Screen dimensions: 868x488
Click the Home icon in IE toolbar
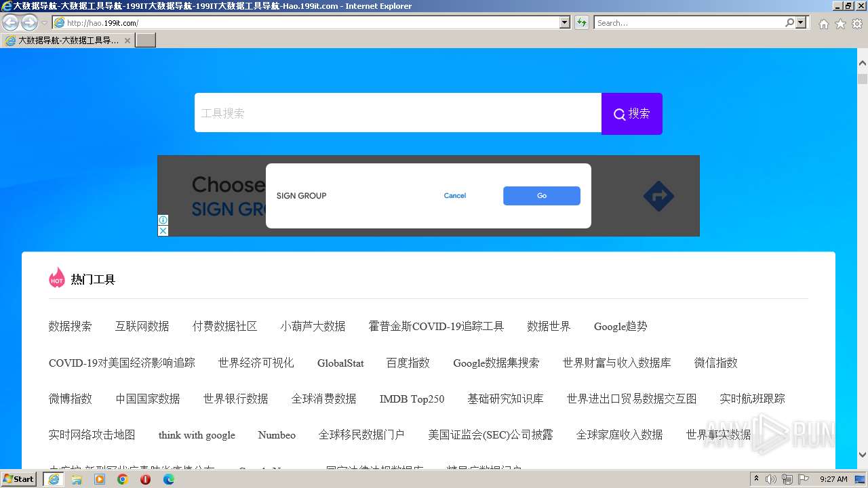point(823,24)
